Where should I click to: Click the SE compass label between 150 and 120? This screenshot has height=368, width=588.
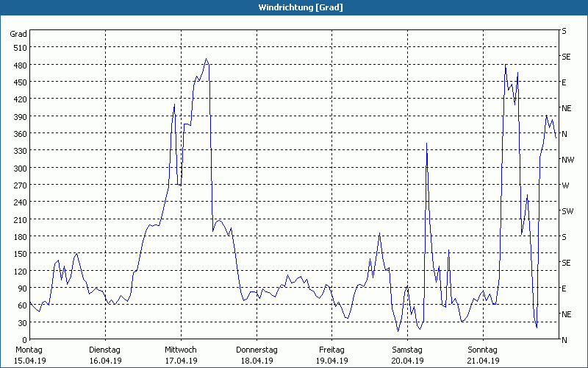pyautogui.click(x=566, y=263)
